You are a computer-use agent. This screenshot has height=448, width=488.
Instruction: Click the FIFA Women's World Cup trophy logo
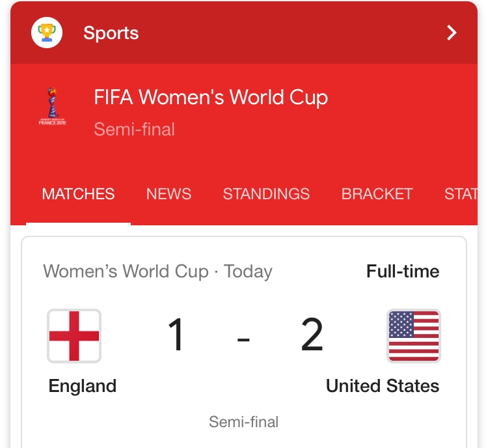pos(52,106)
